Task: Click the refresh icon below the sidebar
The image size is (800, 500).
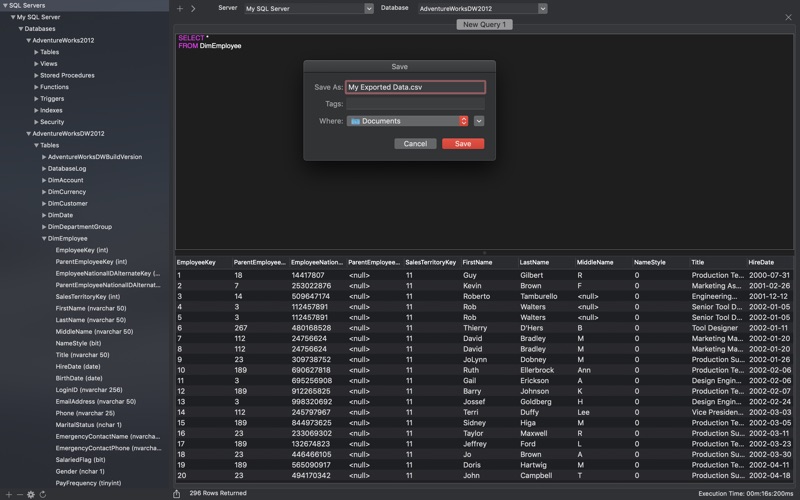Action: click(43, 494)
